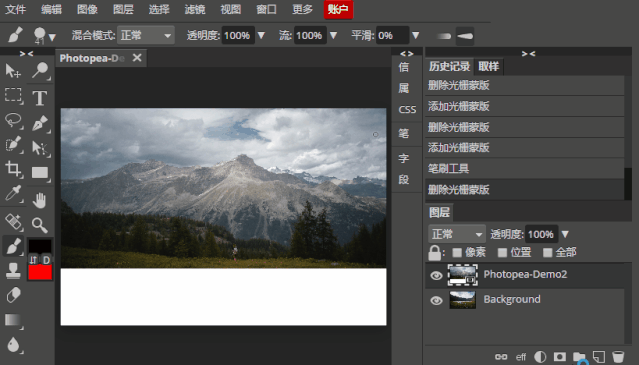Open the 图层 menu
The width and height of the screenshot is (639, 365).
pos(123,9)
